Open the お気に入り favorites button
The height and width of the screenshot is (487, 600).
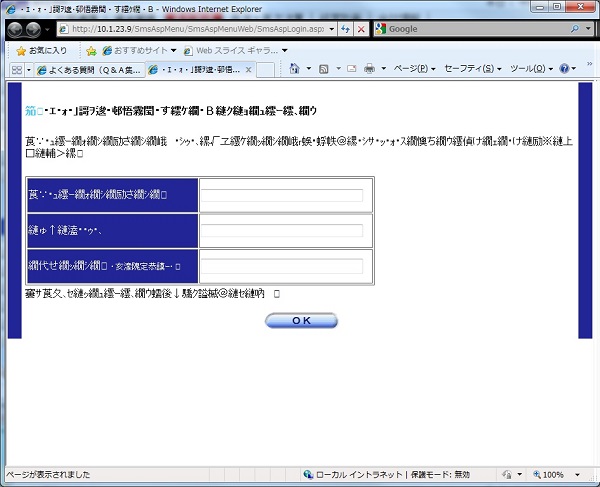coord(41,50)
